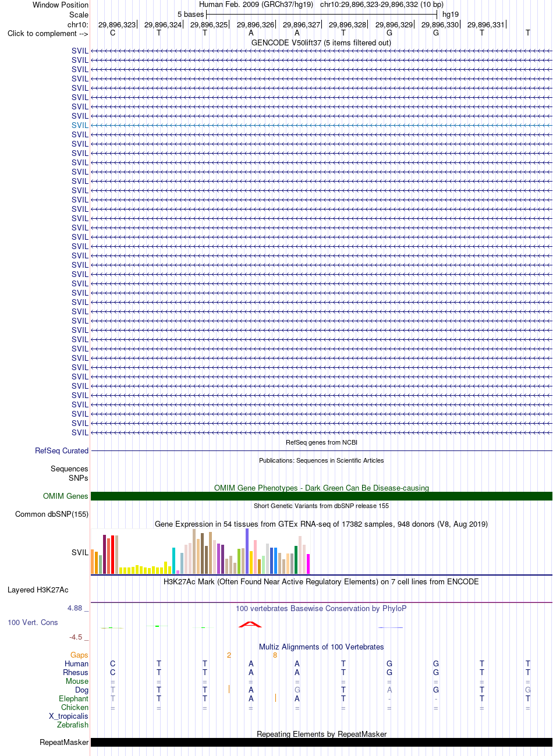Open the GTEx Gene Expression track title

[x=321, y=524]
